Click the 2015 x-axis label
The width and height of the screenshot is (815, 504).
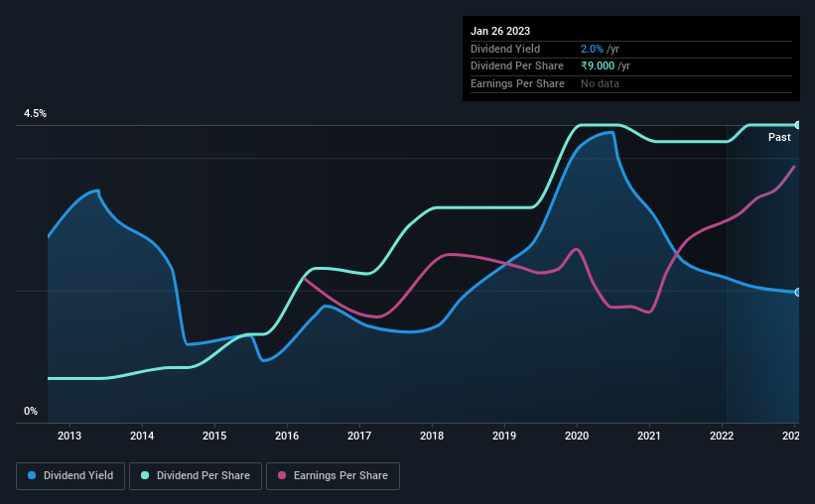pyautogui.click(x=214, y=436)
